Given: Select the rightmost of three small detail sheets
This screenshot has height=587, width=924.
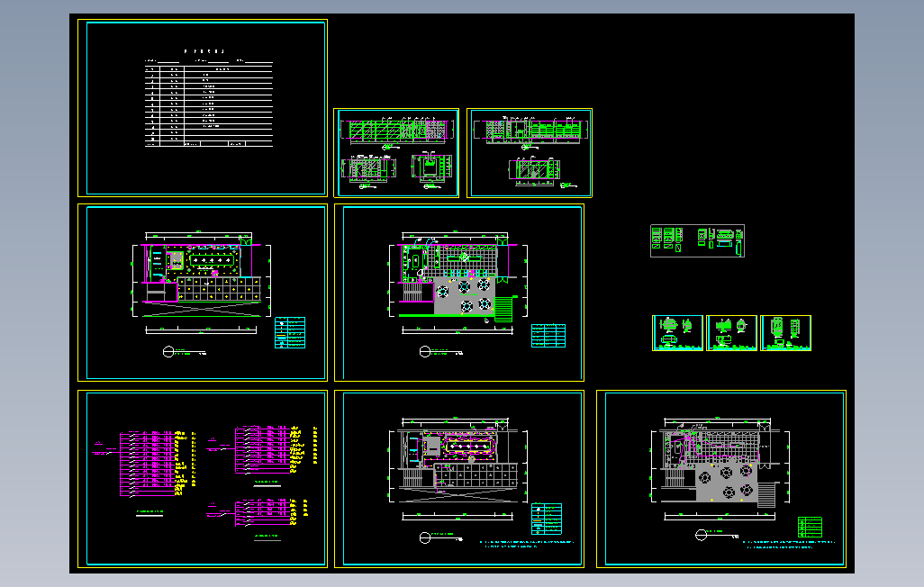Looking at the screenshot, I should [x=785, y=333].
